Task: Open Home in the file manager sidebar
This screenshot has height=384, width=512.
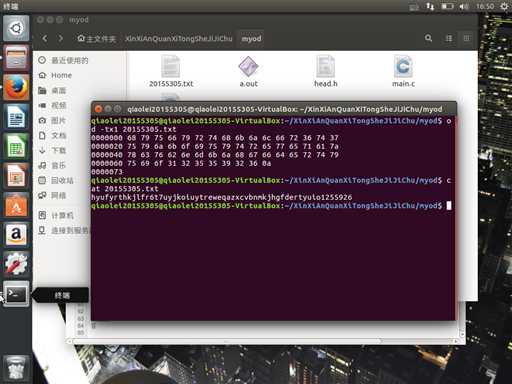Action: pos(55,75)
